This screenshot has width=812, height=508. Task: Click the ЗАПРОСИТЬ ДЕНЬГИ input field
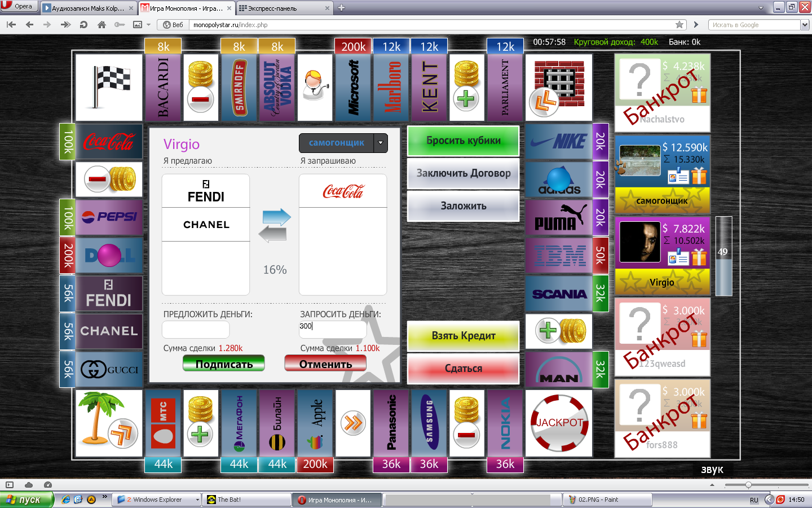[x=333, y=329]
